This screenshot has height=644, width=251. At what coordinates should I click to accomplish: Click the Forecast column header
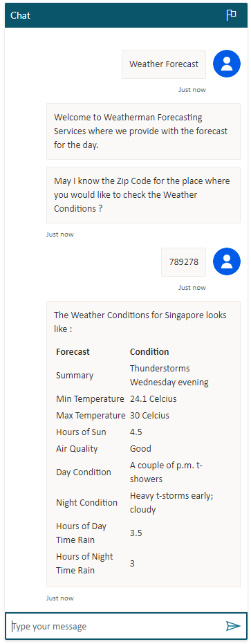click(x=73, y=351)
